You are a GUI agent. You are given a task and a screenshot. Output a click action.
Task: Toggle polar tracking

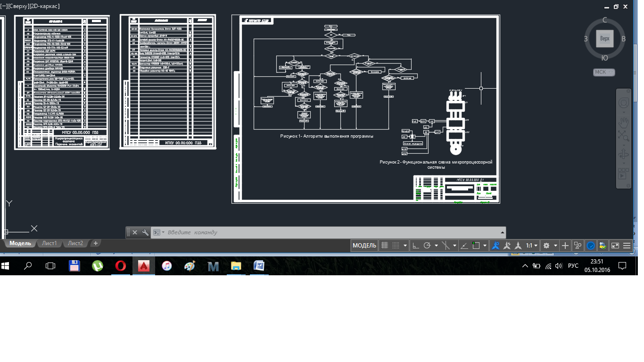pyautogui.click(x=427, y=246)
